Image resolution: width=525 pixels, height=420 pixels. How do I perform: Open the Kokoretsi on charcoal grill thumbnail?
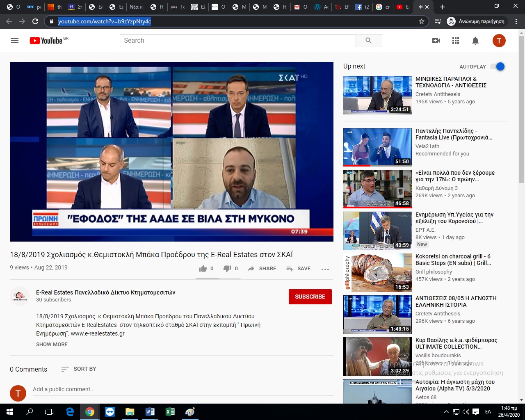click(378, 273)
